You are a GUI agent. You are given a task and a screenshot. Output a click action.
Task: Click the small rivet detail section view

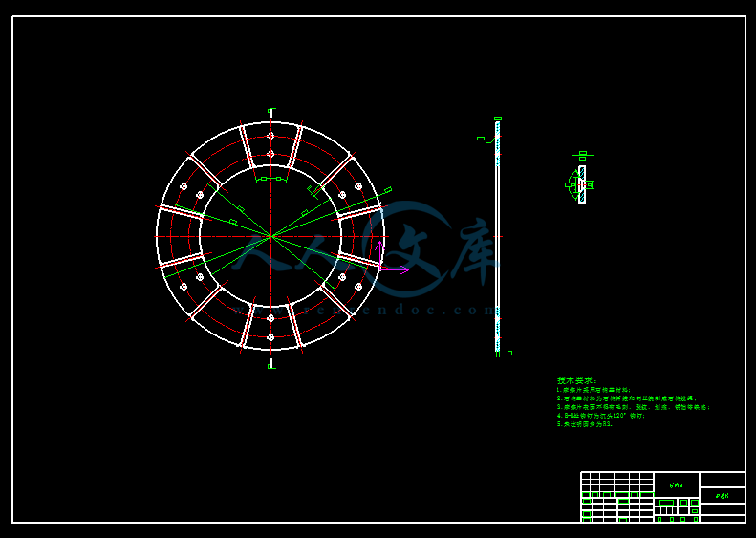581,183
